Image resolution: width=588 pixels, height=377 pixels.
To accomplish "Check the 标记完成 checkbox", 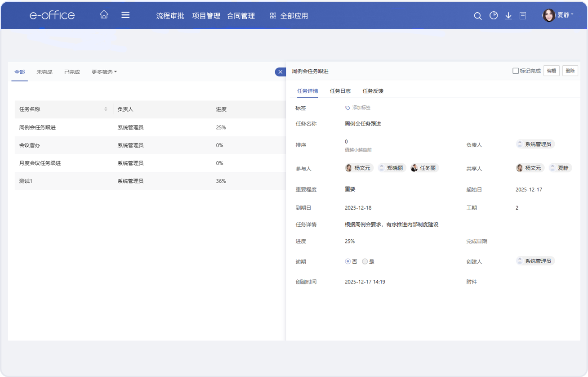I will [x=516, y=71].
